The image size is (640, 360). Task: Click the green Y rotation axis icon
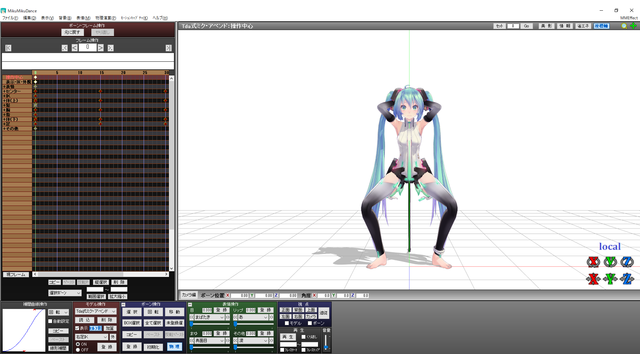point(610,262)
